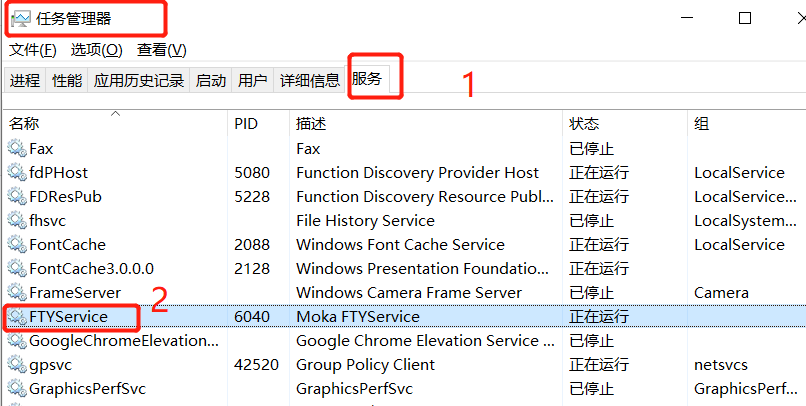Click the gpsvc service gear icon

[17, 364]
